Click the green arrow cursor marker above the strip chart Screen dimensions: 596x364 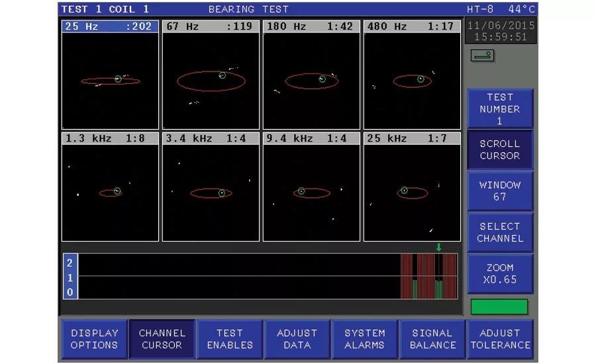pos(439,248)
